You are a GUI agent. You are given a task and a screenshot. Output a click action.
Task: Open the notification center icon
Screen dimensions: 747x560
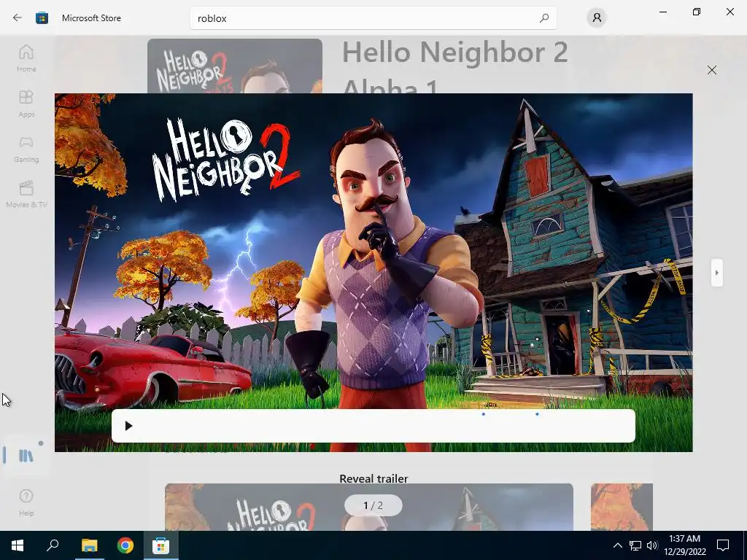pyautogui.click(x=723, y=545)
